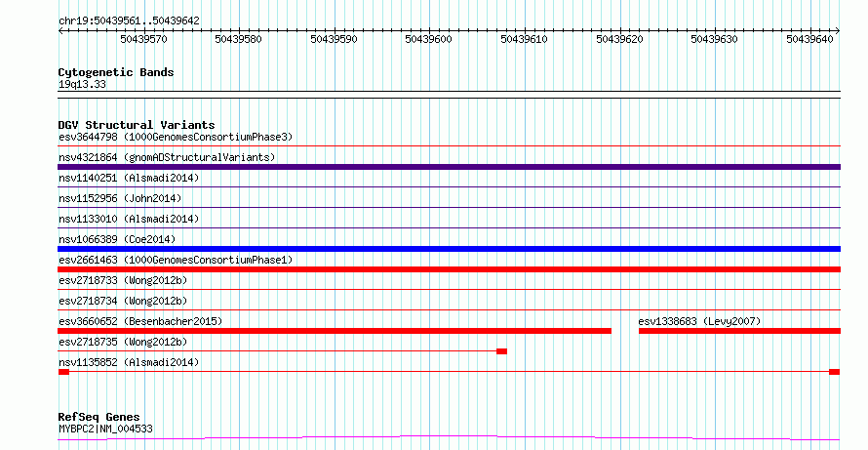
Task: Click the thick purple nsv4321864 variant bar
Action: [449, 167]
